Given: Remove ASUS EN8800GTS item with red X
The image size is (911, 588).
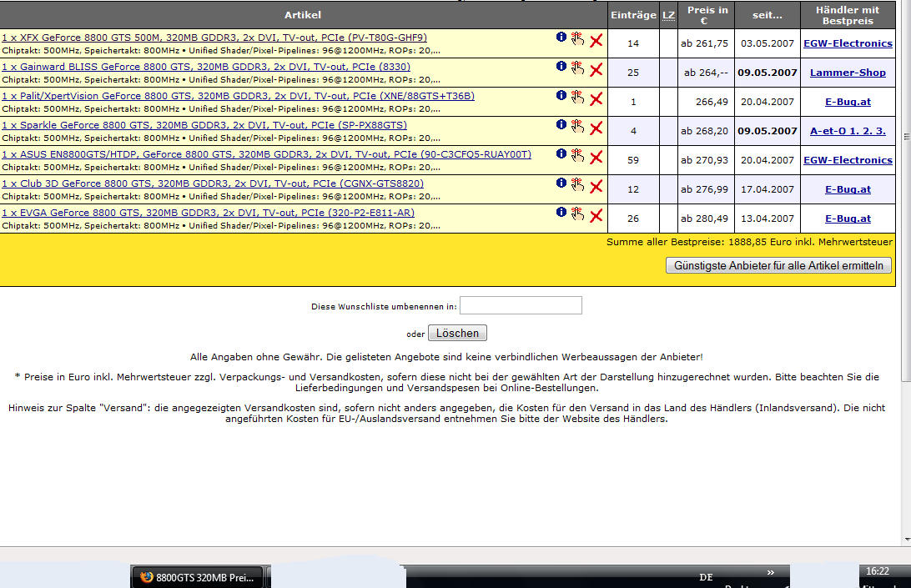Looking at the screenshot, I should click(x=596, y=158).
